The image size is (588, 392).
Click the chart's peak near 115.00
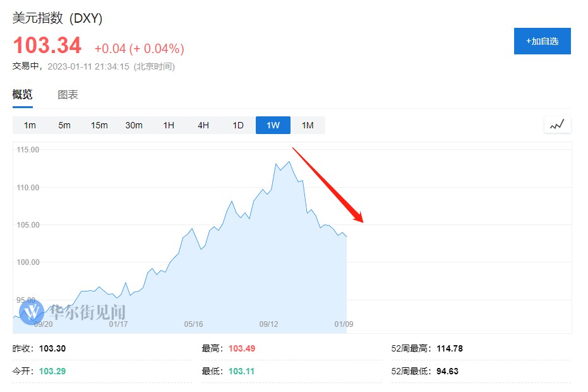tap(289, 162)
